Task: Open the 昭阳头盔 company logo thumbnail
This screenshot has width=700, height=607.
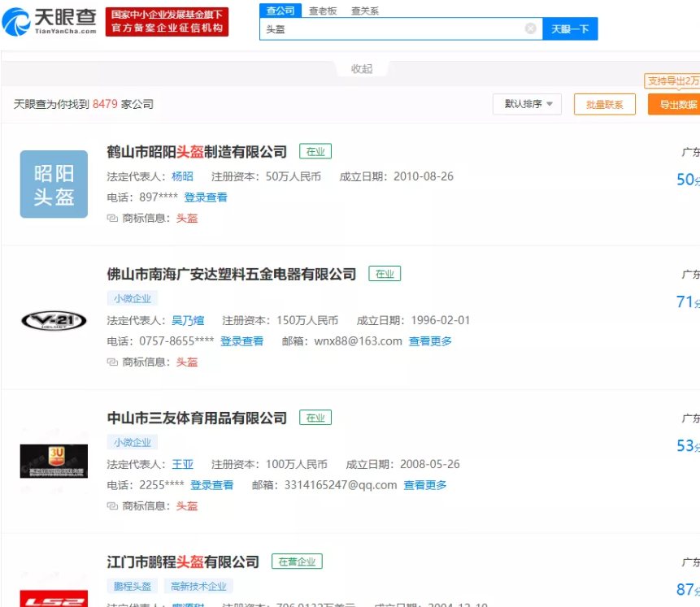Action: [x=54, y=184]
